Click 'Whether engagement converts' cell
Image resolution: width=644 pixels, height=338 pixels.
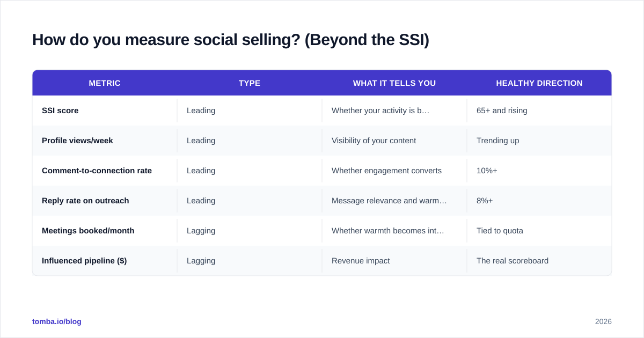click(x=394, y=171)
